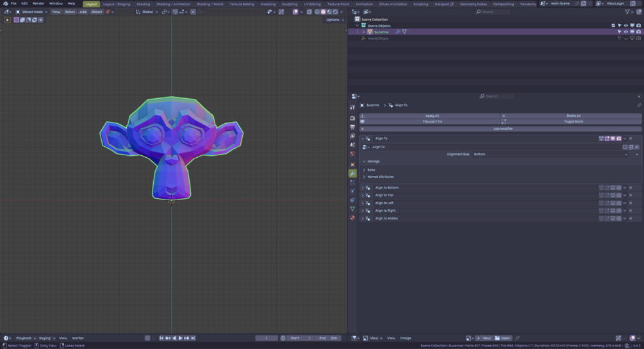Toggle Suzanne visibility eye in outliner
The height and width of the screenshot is (349, 644).
coord(626,31)
